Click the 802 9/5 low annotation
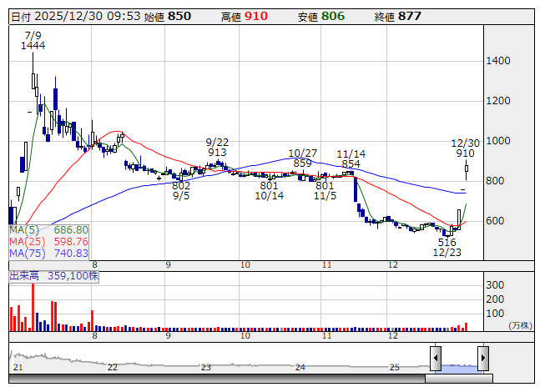 pyautogui.click(x=181, y=191)
